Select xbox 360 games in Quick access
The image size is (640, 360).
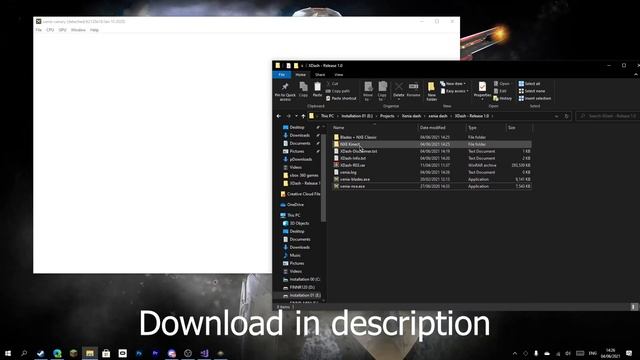[x=302, y=175]
